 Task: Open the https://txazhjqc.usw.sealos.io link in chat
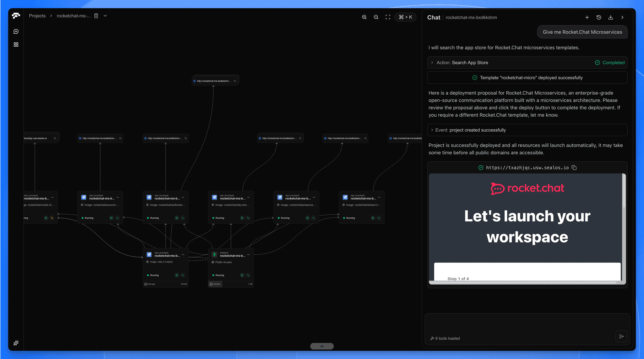(527, 168)
